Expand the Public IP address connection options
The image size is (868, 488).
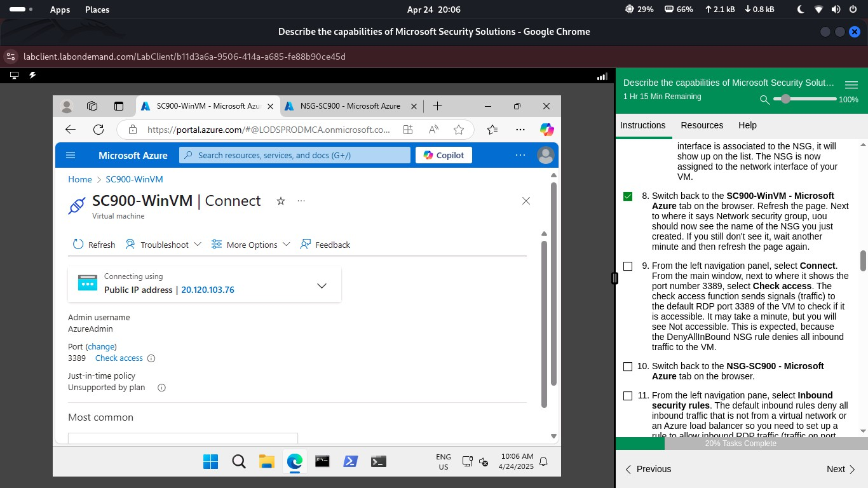click(322, 285)
